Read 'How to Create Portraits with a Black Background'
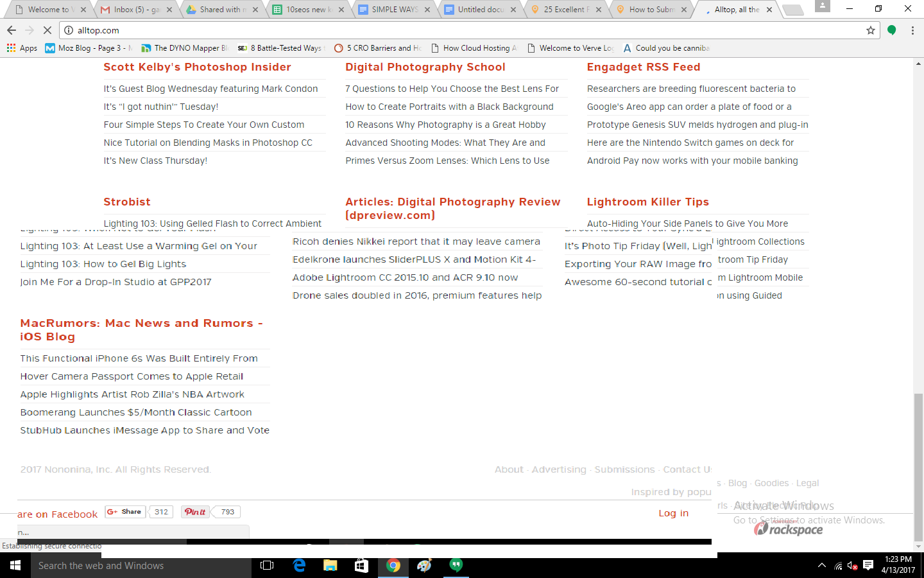 pos(449,107)
